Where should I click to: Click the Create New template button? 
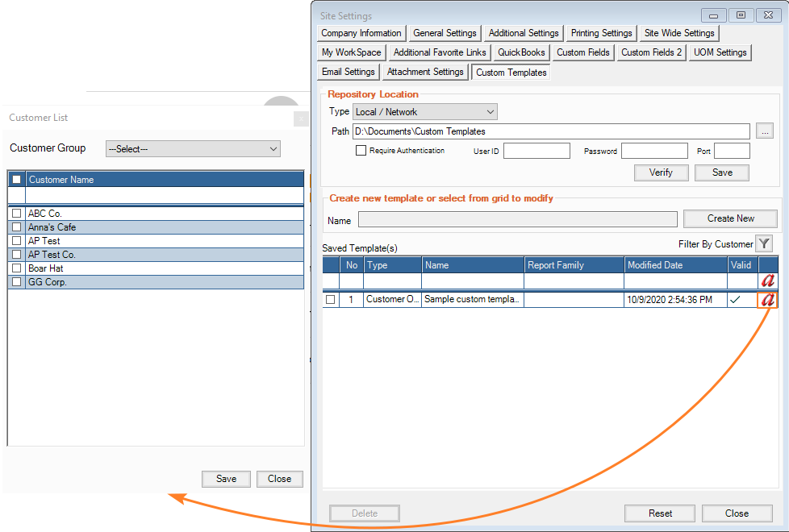click(730, 218)
